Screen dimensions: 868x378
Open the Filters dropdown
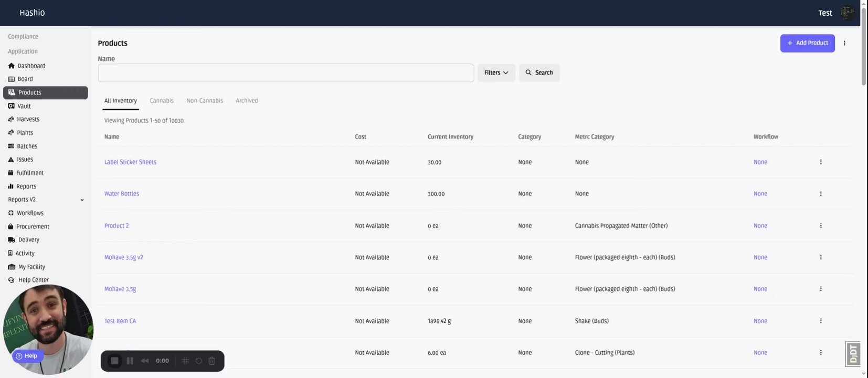[x=496, y=73]
